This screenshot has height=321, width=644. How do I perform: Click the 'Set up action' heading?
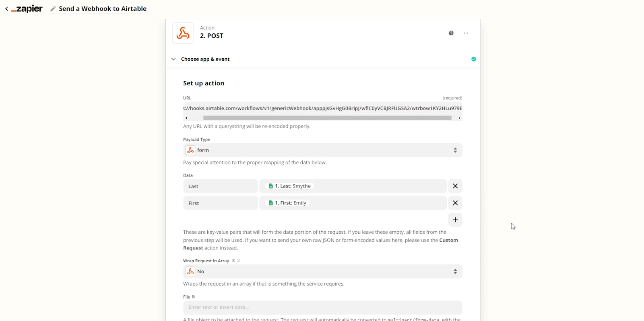point(204,83)
